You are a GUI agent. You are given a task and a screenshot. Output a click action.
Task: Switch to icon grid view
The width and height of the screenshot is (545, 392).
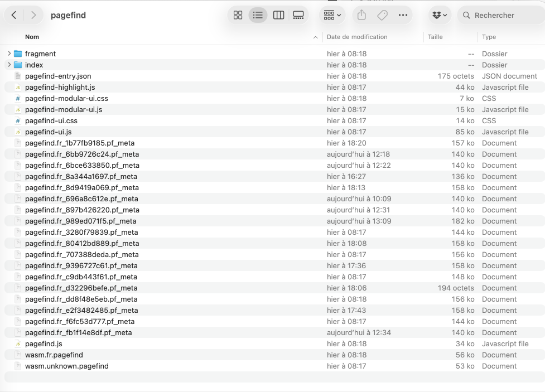point(238,16)
